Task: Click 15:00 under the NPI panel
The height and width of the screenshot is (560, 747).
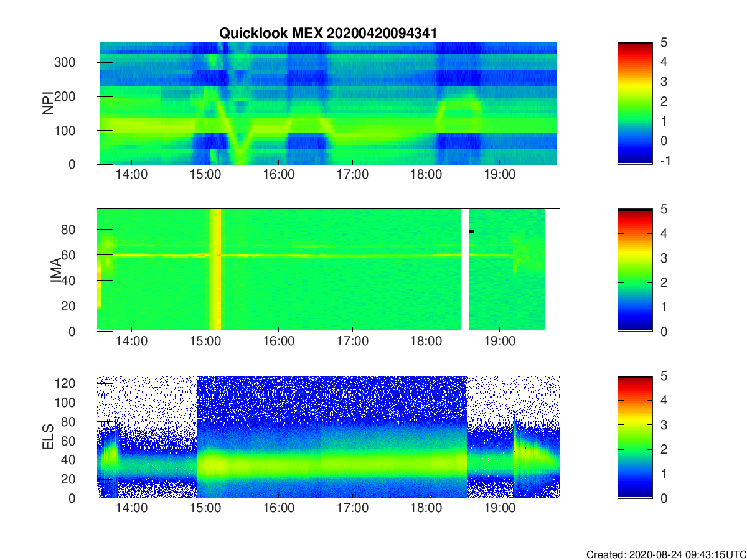Action: coord(205,175)
